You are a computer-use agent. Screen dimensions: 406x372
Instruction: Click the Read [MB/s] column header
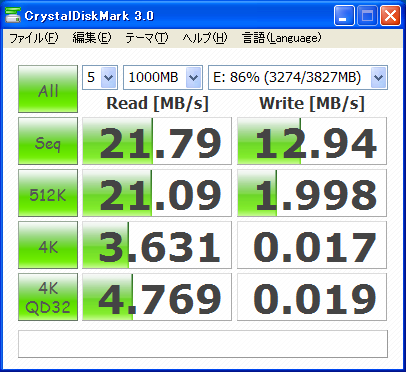pos(157,103)
